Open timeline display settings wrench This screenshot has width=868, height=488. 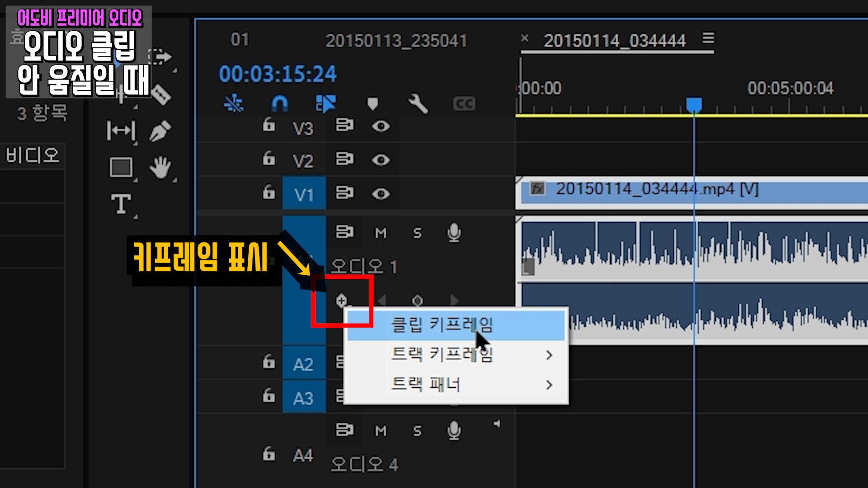click(x=418, y=104)
